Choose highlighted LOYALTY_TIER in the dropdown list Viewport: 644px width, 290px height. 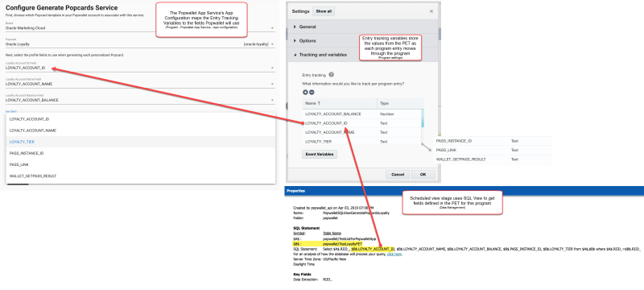140,142
